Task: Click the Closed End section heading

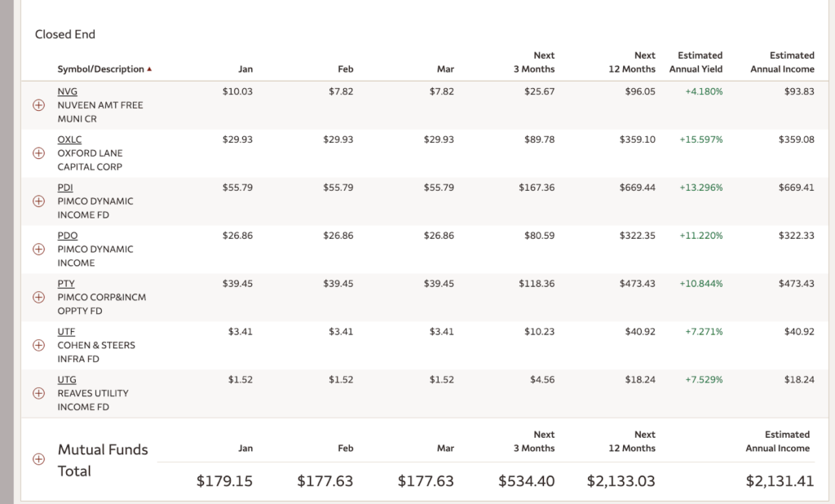Action: click(65, 34)
